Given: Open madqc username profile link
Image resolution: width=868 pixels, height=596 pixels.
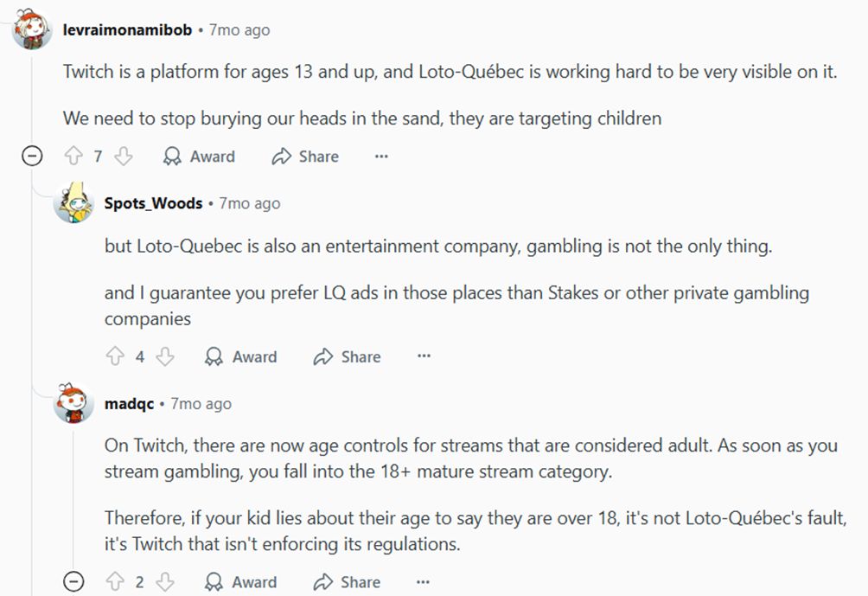Looking at the screenshot, I should (x=129, y=403).
